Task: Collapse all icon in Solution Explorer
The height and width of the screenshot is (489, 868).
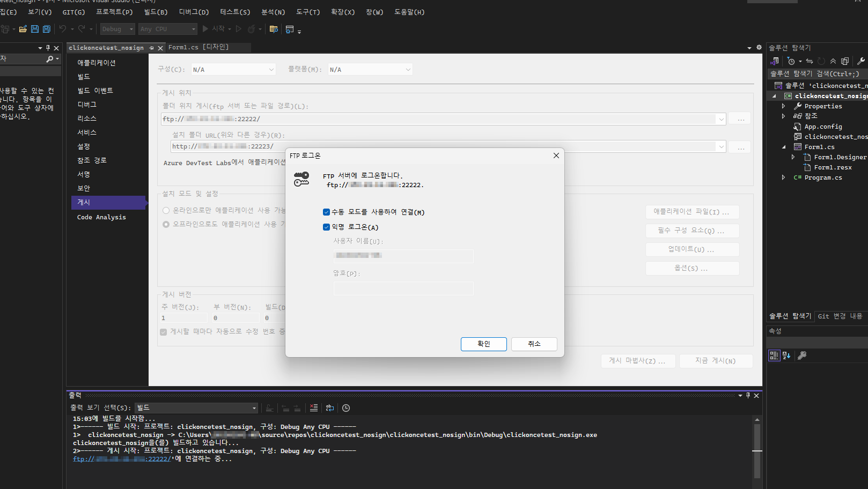Action: (833, 61)
